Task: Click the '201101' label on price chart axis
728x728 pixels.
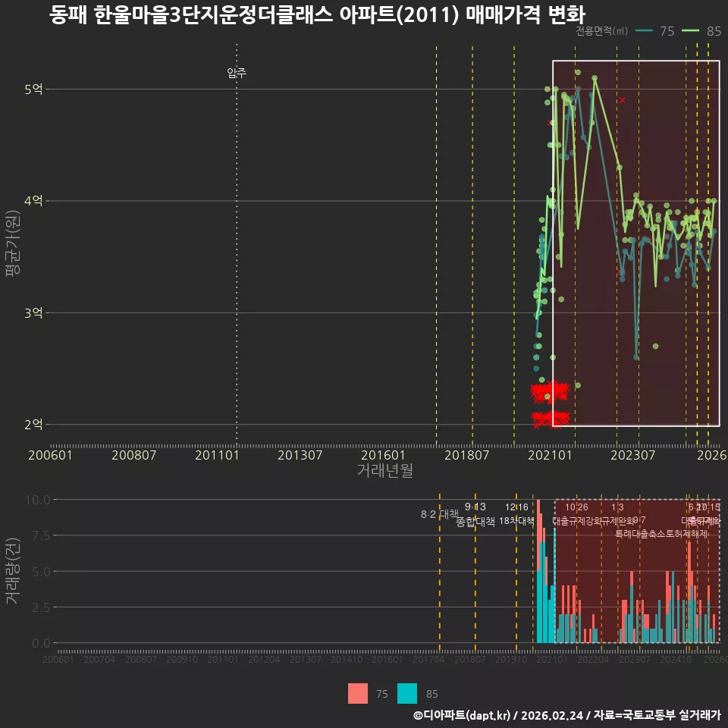Action: tap(217, 455)
